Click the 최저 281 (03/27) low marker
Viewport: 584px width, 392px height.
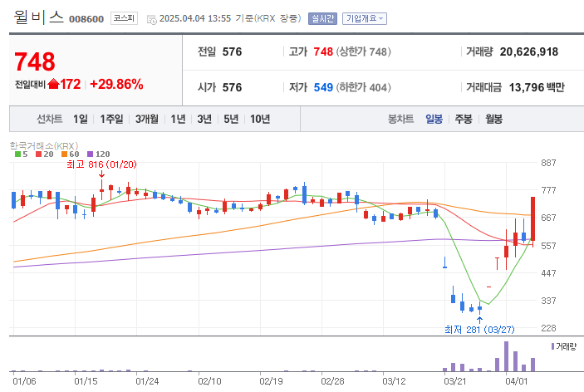(x=479, y=330)
